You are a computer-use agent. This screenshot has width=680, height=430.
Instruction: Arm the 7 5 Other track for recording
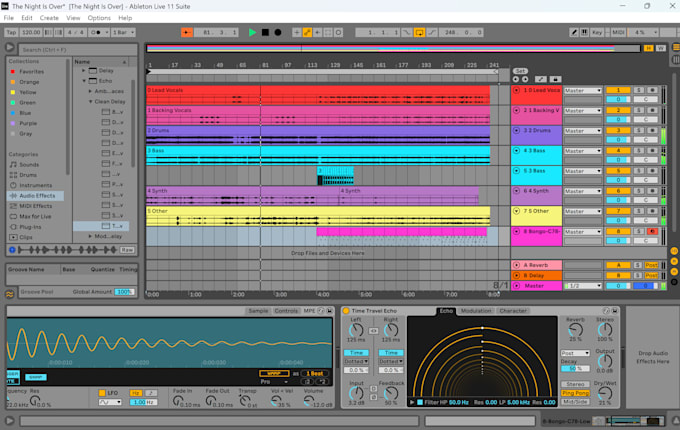(x=652, y=212)
